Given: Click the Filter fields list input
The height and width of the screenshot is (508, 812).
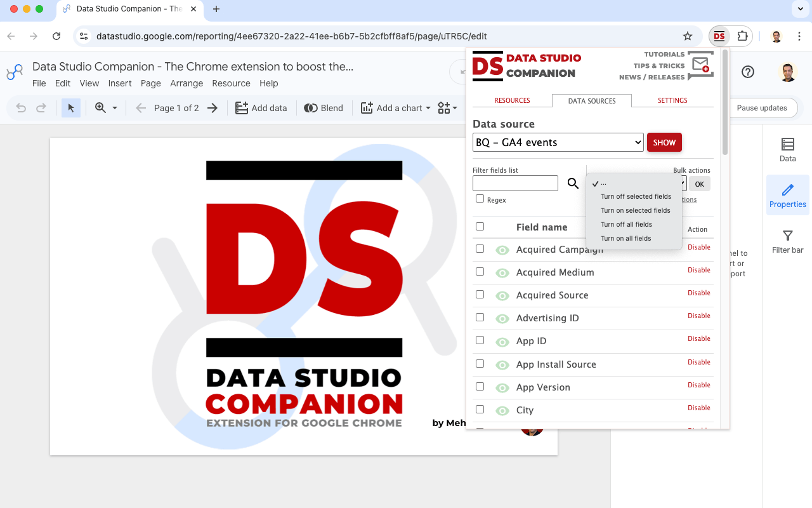Looking at the screenshot, I should (x=515, y=184).
